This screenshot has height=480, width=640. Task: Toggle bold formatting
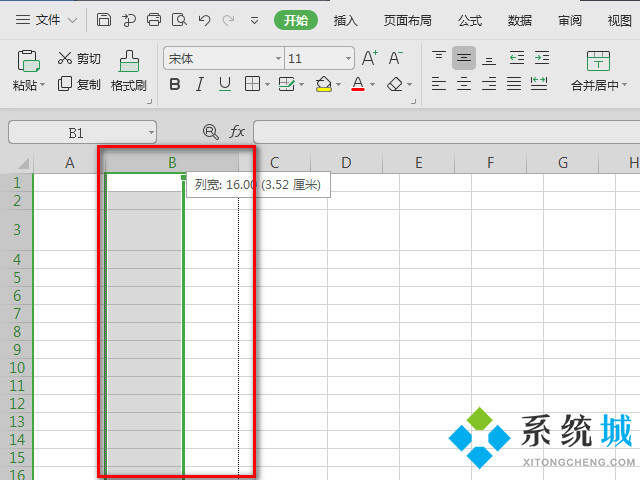(x=175, y=84)
